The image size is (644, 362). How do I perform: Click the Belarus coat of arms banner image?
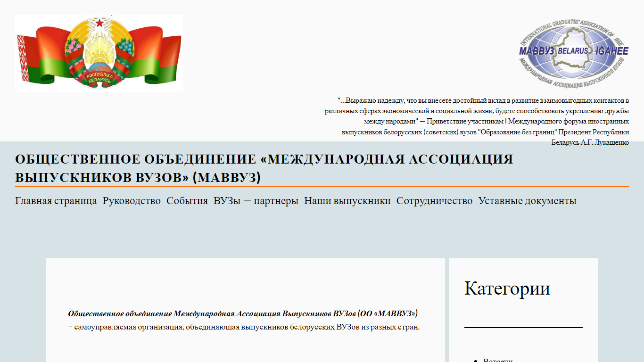pyautogui.click(x=99, y=54)
